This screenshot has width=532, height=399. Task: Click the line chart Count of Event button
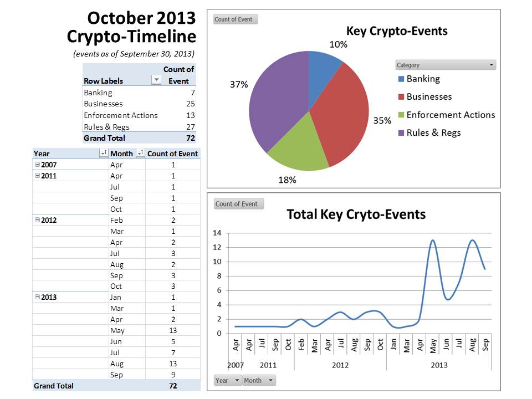pyautogui.click(x=236, y=204)
